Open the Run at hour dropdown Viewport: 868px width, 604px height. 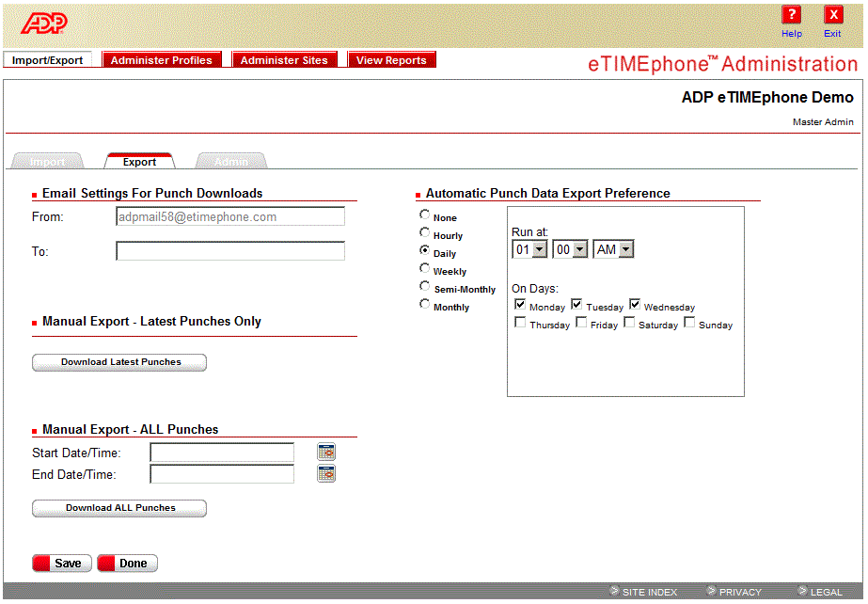click(x=529, y=249)
